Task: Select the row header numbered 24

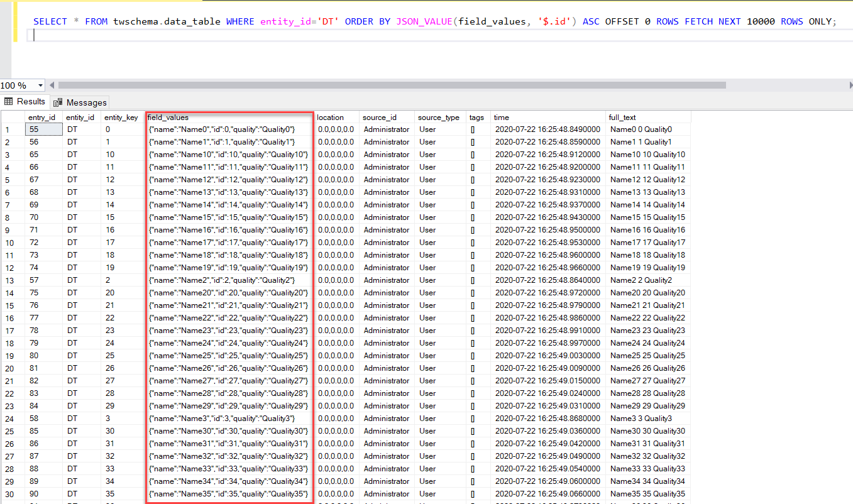Action: point(13,419)
